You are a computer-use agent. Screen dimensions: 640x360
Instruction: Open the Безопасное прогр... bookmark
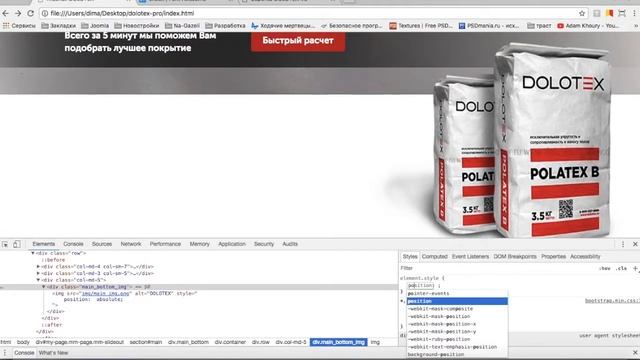(x=351, y=25)
